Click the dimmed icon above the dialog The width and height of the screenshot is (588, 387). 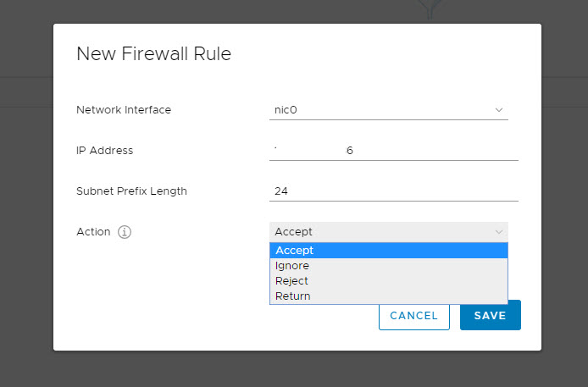pyautogui.click(x=431, y=8)
